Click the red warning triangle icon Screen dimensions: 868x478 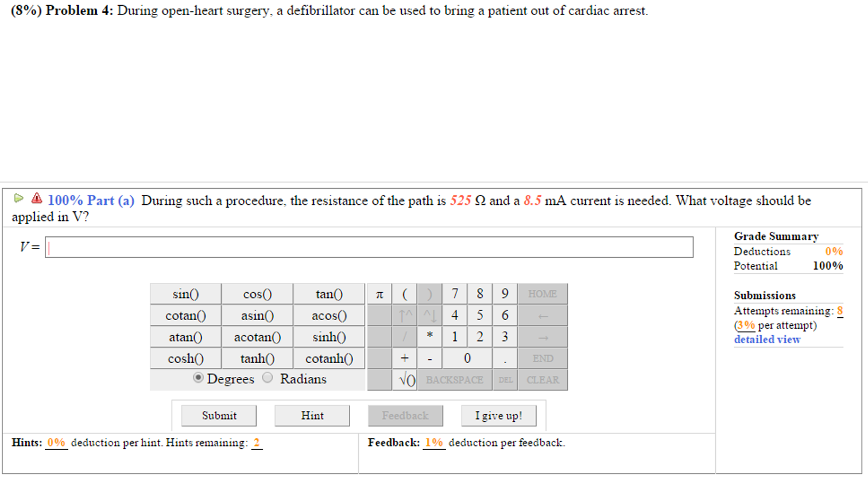point(37,199)
